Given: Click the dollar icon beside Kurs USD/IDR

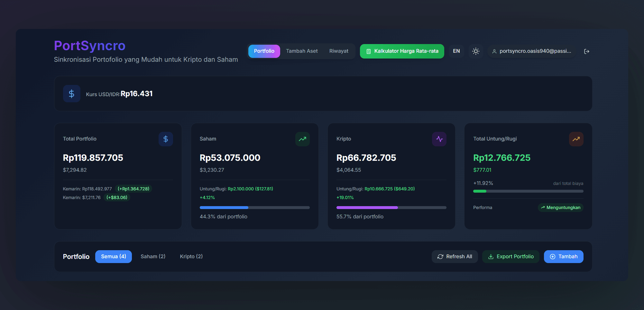Looking at the screenshot, I should point(72,94).
